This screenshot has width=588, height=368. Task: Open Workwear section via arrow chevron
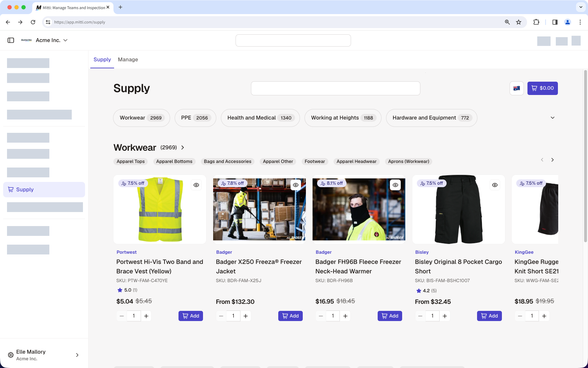(183, 148)
